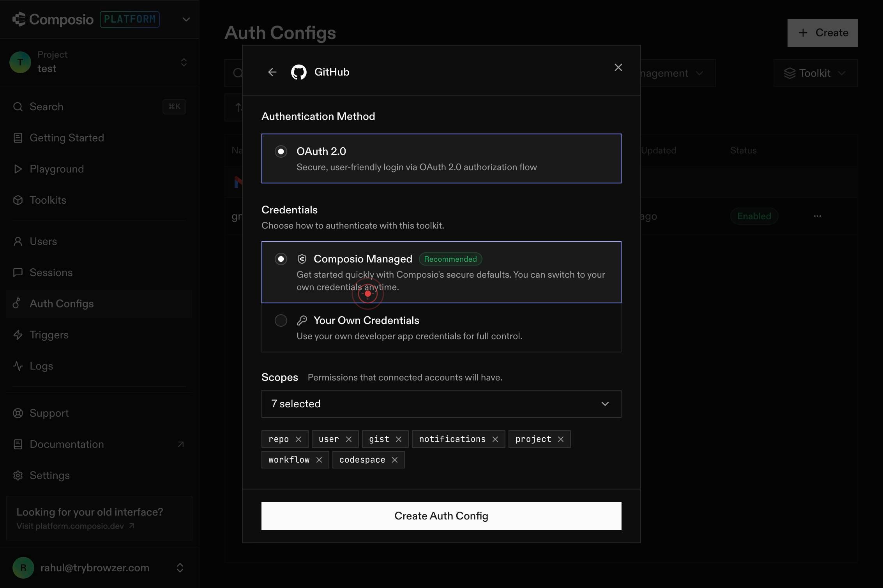This screenshot has width=883, height=588.
Task: Open the test project switcher
Action: tap(99, 62)
